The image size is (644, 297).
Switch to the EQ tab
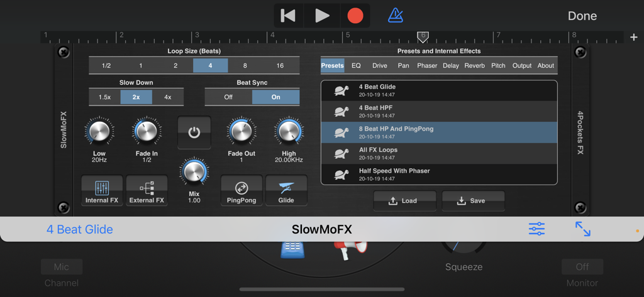tap(356, 66)
